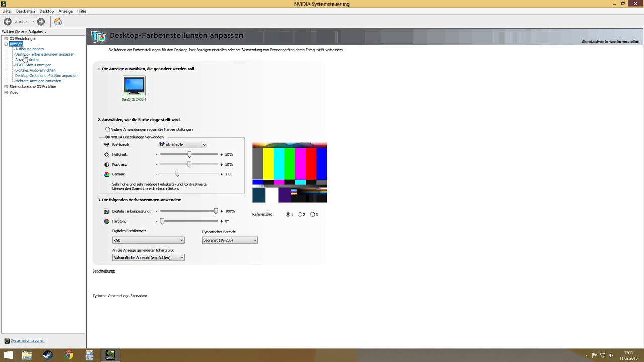Click the NVIDIA title bar app icon
This screenshot has width=644, height=362.
[x=3, y=4]
